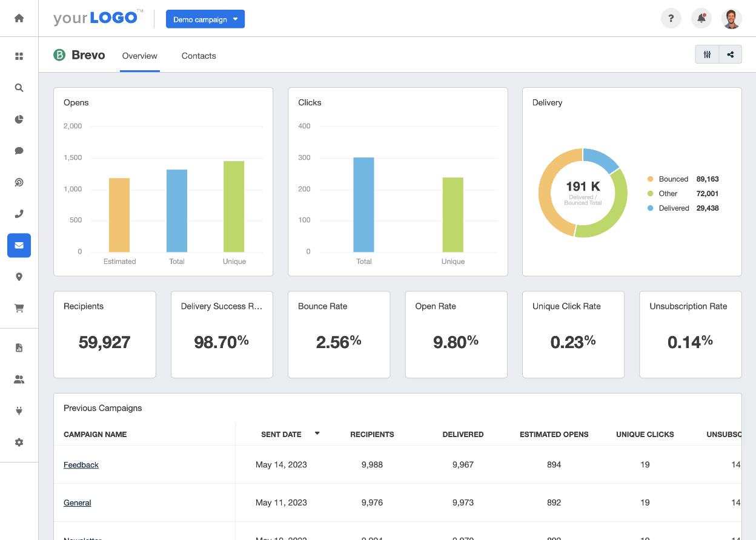Viewport: 756px width, 540px height.
Task: Open the Demo campaign dropdown
Action: [x=205, y=19]
